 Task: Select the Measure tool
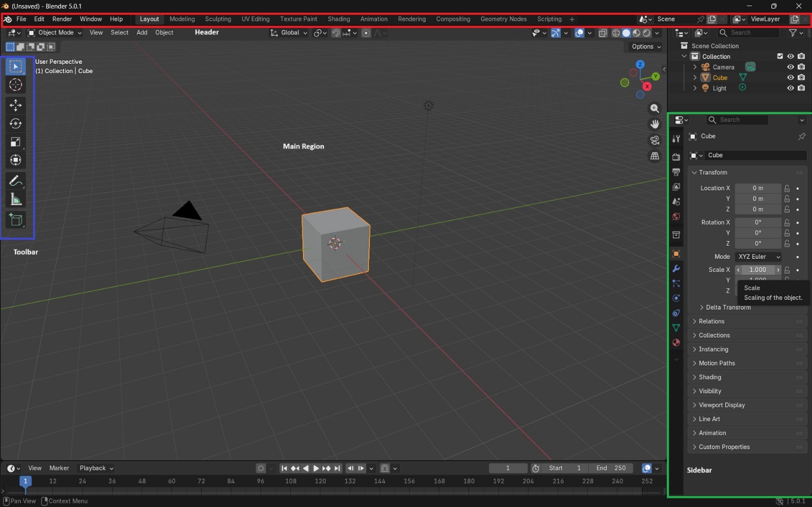tap(15, 198)
